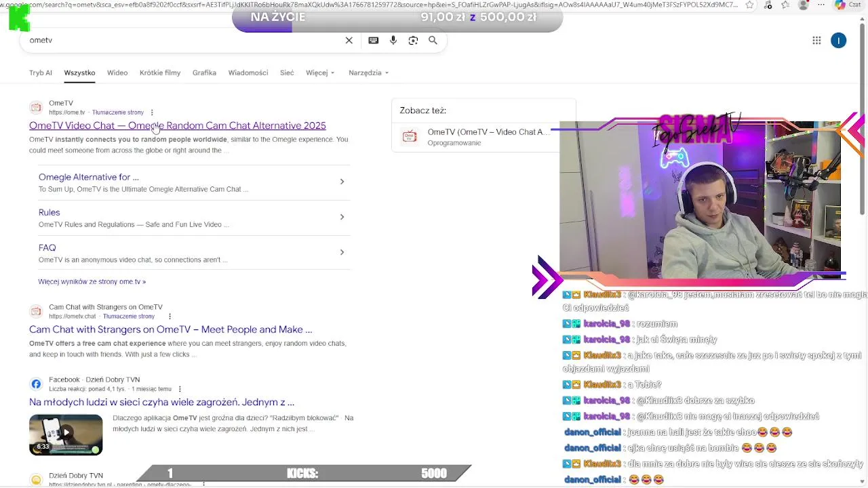868x488 pixels.
Task: Switch to Tryb AI tab
Action: 41,73
